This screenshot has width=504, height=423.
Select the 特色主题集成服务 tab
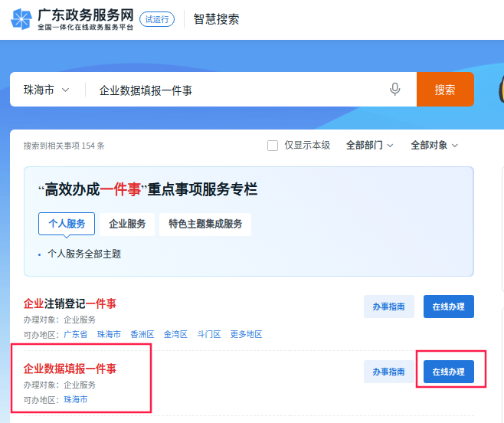[205, 224]
